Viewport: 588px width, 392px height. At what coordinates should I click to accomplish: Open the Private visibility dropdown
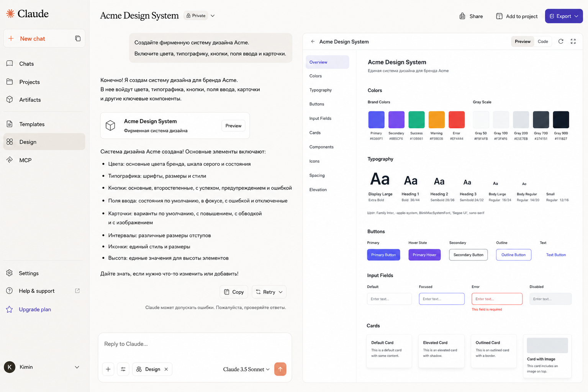click(200, 16)
